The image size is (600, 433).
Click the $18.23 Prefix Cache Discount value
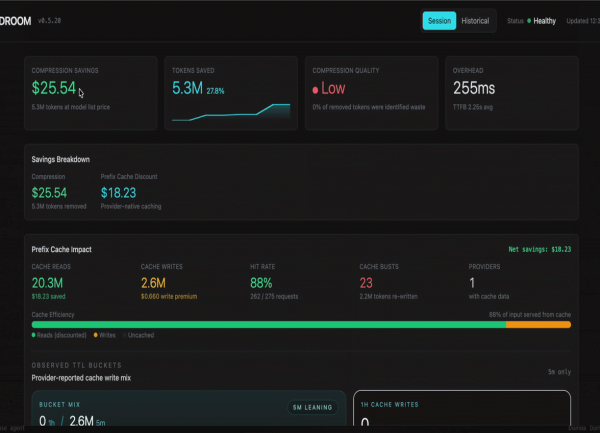[x=118, y=192]
